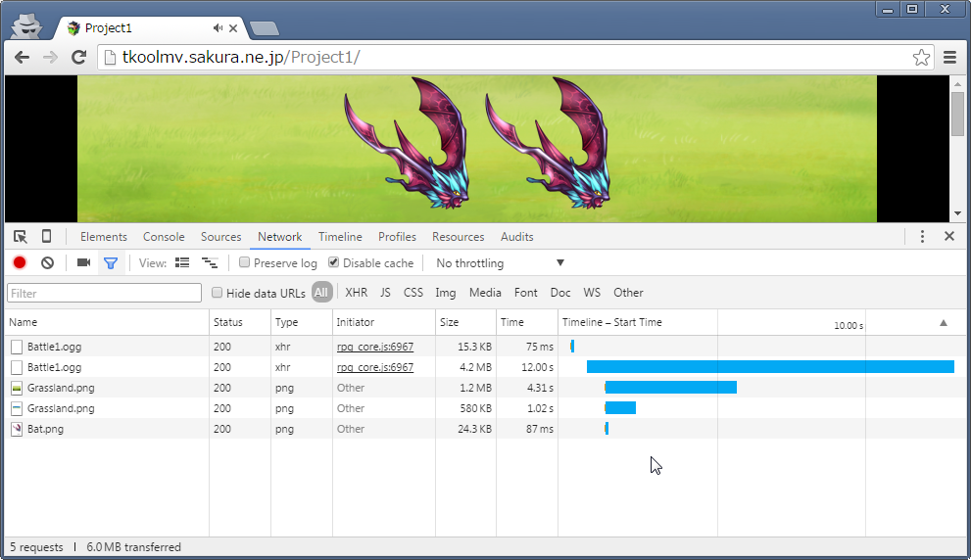Sort by Type column header
Screen dimensions: 971x560
301,322
